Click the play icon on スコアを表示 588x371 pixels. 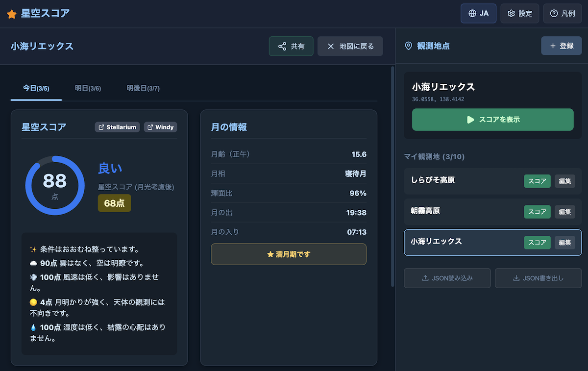pyautogui.click(x=471, y=120)
